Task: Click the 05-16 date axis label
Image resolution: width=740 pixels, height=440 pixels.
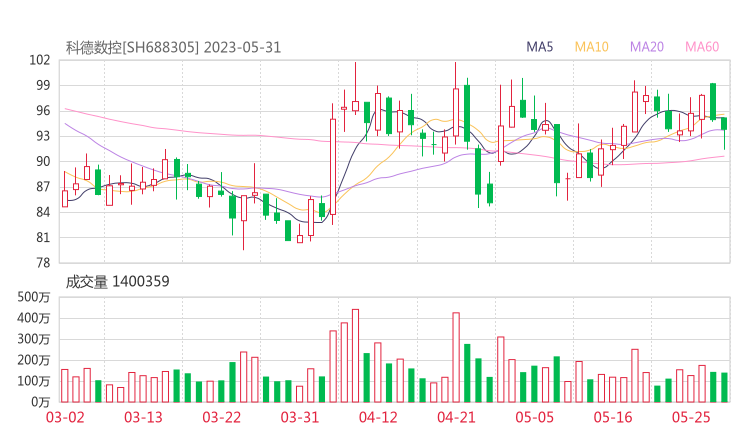Action: (613, 417)
